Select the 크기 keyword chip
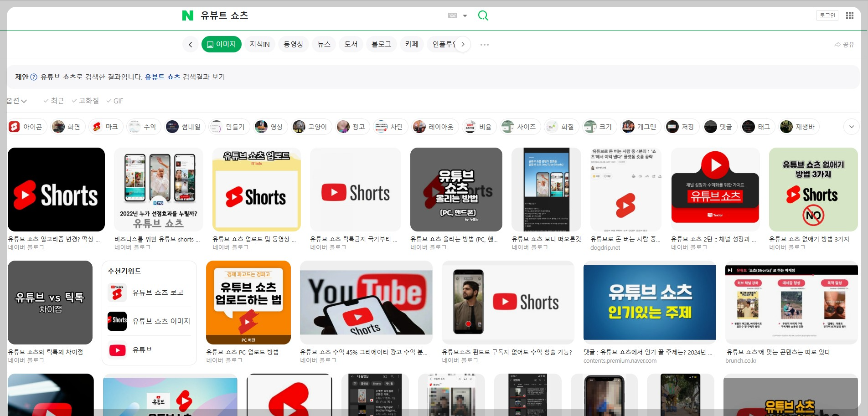 600,127
